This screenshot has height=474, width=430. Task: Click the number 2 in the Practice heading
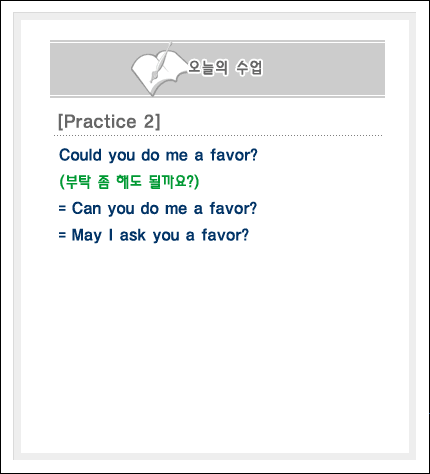click(x=149, y=121)
